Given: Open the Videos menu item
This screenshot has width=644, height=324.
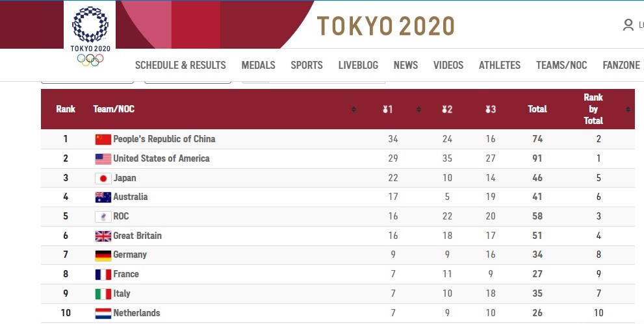Looking at the screenshot, I should pos(448,65).
